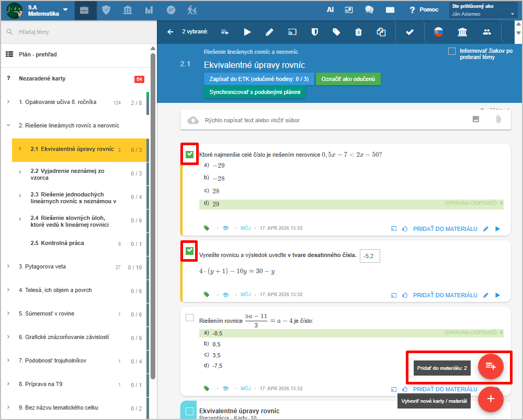Click the tag icon in the selection toolbar
Screen dimensions: 523x420
pyautogui.click(x=336, y=32)
